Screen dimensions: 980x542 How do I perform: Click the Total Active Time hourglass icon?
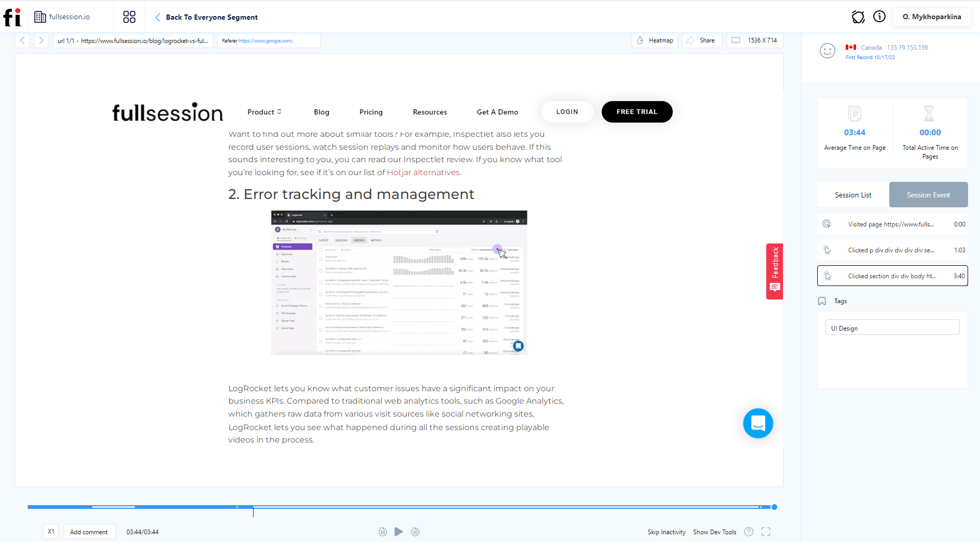point(929,113)
